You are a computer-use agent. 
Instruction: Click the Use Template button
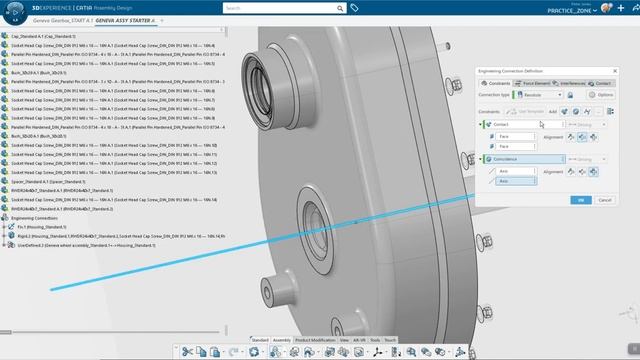(525, 111)
